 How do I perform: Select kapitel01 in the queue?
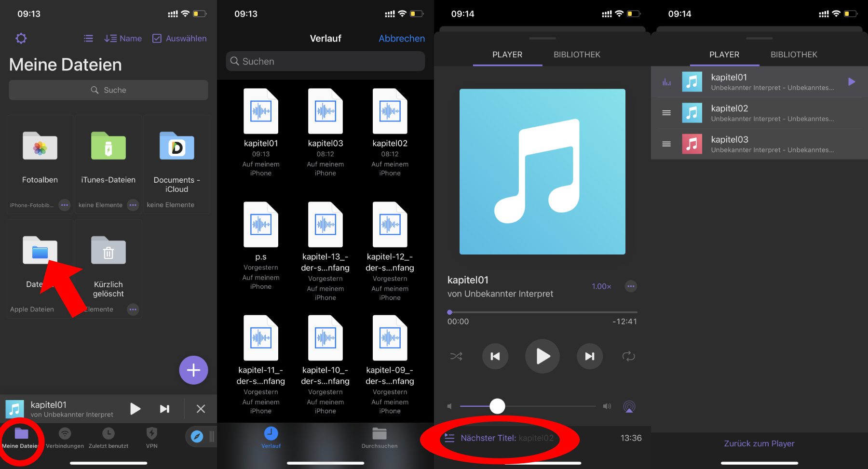pyautogui.click(x=759, y=82)
